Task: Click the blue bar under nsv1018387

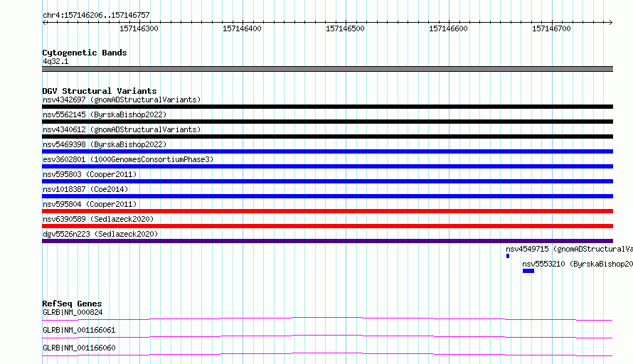Action: (327, 196)
